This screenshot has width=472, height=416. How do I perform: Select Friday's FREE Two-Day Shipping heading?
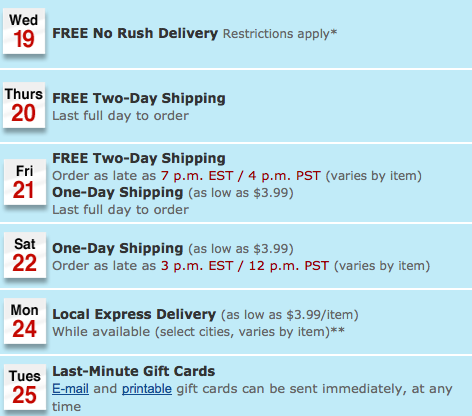[x=139, y=158]
